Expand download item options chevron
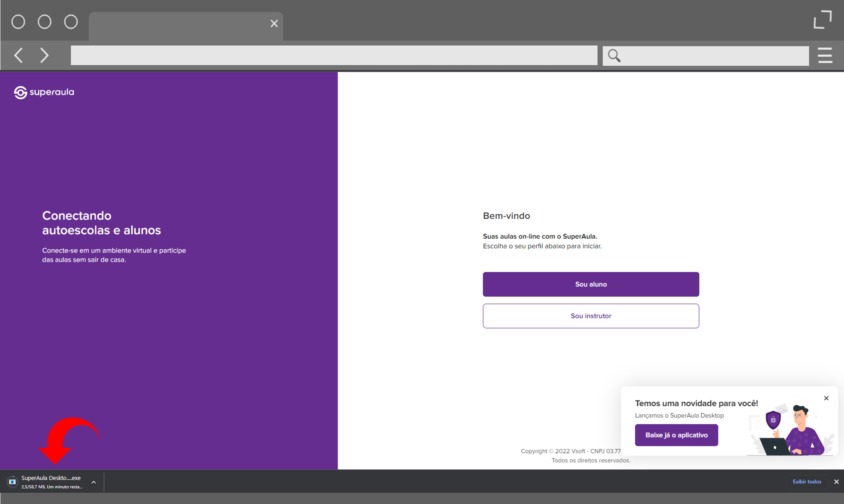844x504 pixels. 94,482
